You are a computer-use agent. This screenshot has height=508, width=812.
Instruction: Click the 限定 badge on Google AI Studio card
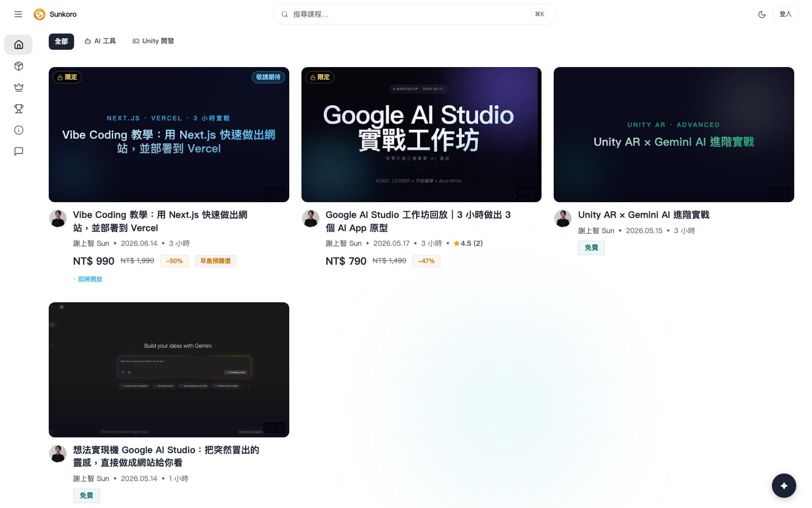coord(320,77)
